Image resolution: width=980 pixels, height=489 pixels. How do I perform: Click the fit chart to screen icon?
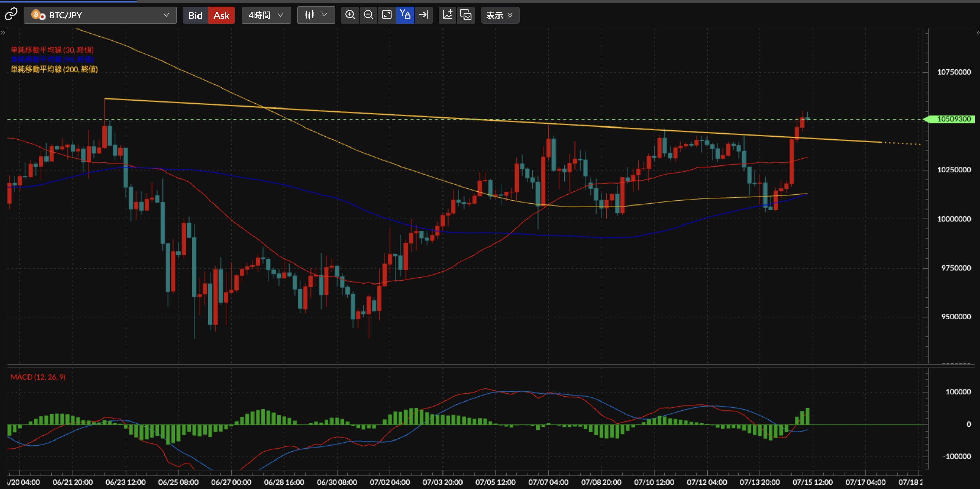click(387, 15)
